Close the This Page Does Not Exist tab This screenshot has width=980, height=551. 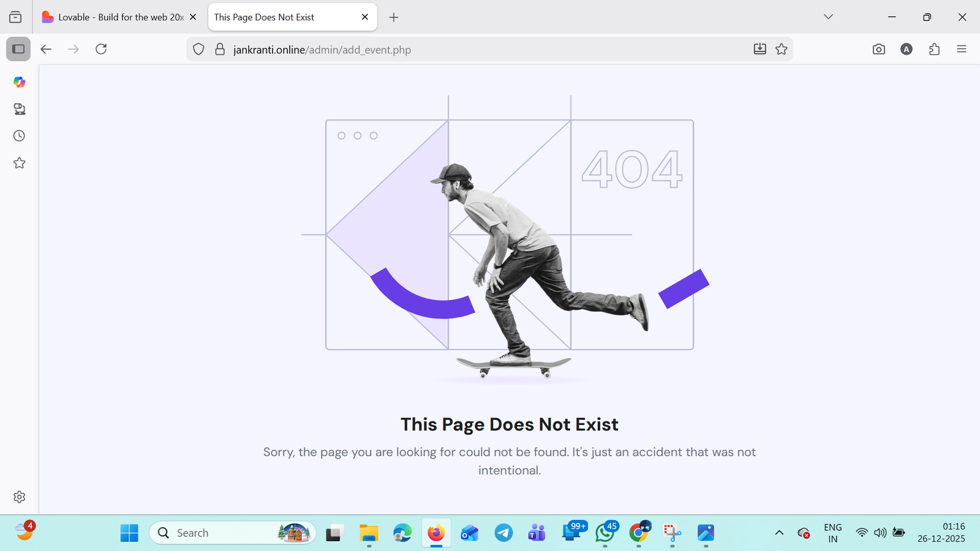365,17
